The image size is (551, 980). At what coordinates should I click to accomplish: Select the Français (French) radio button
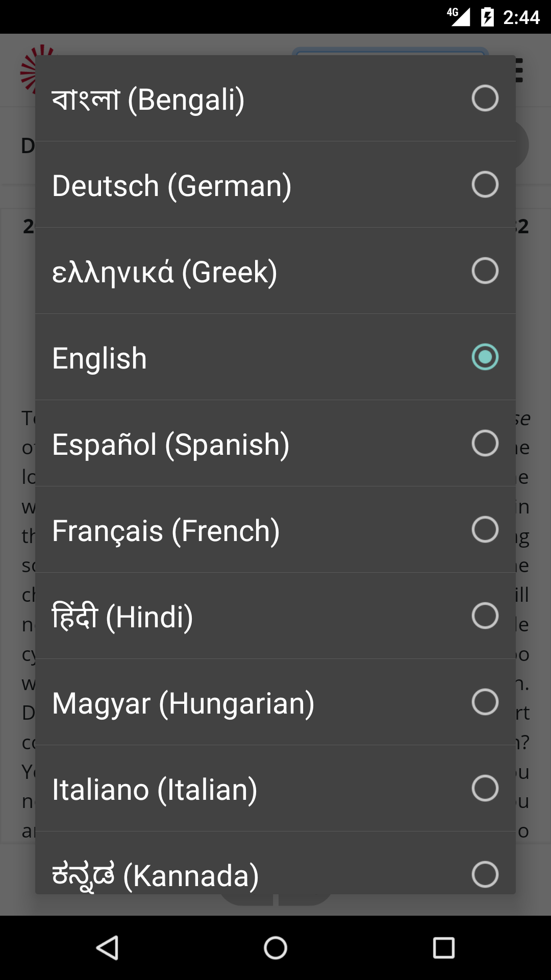[485, 529]
